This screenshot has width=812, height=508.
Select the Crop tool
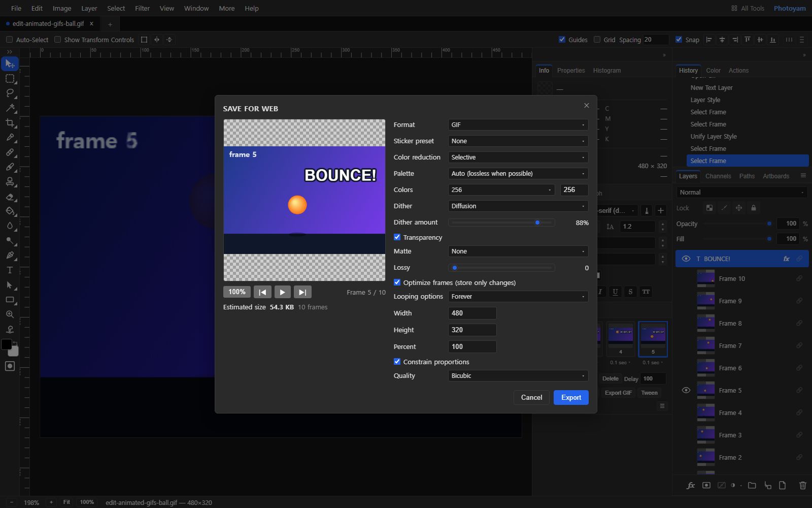10,122
